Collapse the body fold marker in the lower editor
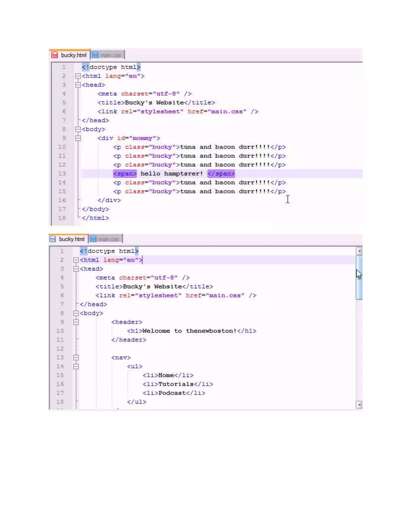Viewport: 411px width, 532px height. 76,313
